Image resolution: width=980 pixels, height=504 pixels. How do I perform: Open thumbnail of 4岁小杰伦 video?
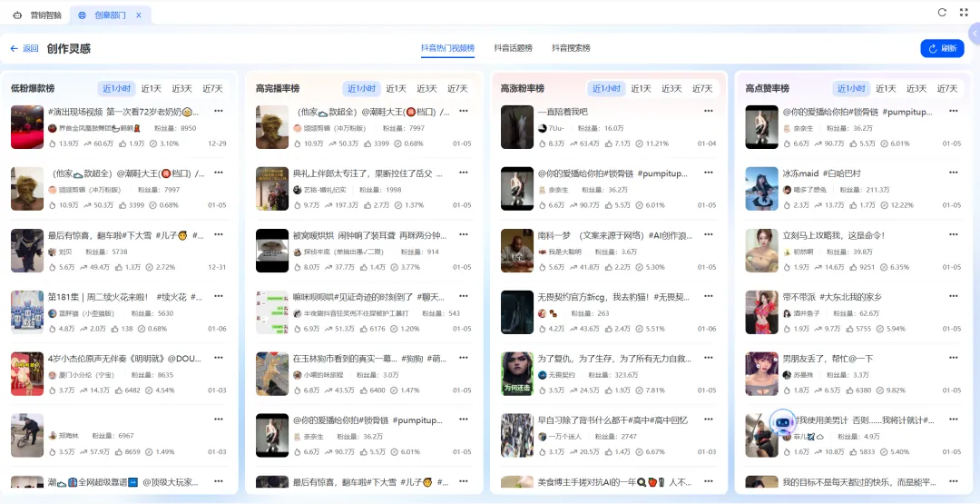pos(27,374)
